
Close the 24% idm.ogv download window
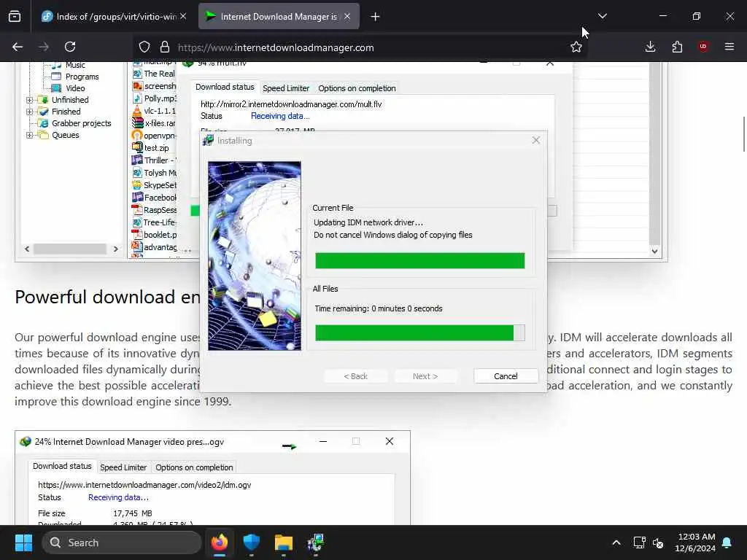click(390, 441)
